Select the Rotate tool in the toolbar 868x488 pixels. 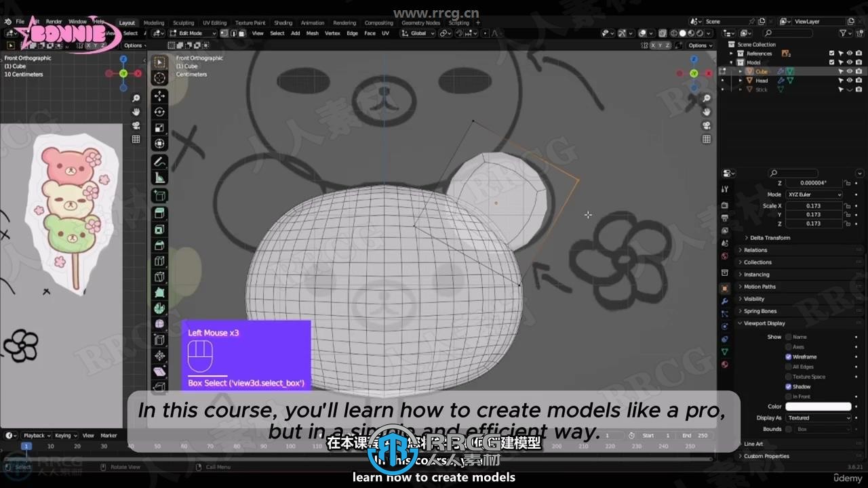pos(159,112)
